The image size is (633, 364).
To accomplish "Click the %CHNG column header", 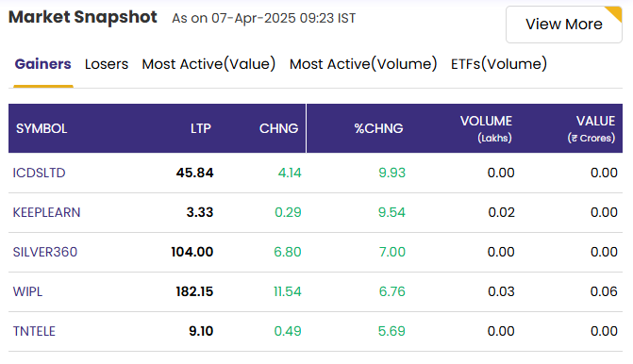I will pyautogui.click(x=378, y=128).
